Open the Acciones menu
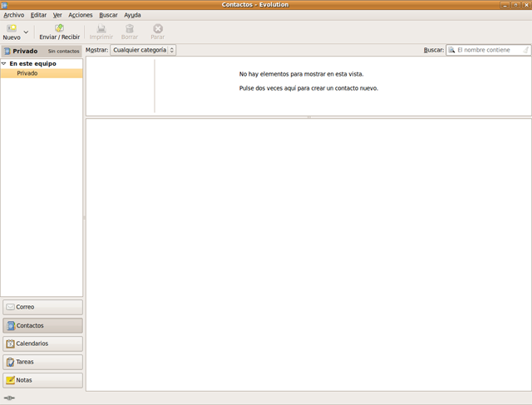This screenshot has height=405, width=532. tap(81, 15)
